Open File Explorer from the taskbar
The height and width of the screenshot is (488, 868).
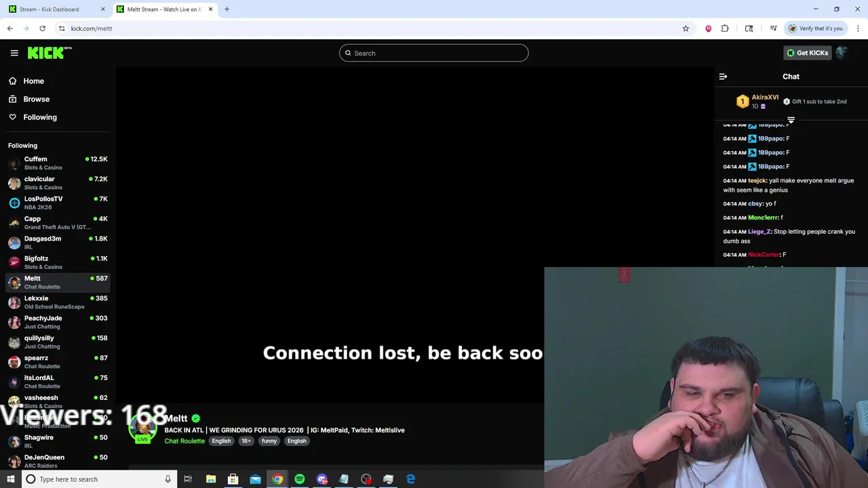pyautogui.click(x=211, y=479)
